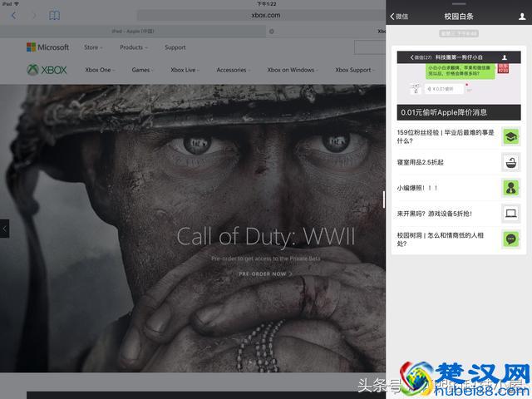Click the Xbox logo

[x=47, y=70]
